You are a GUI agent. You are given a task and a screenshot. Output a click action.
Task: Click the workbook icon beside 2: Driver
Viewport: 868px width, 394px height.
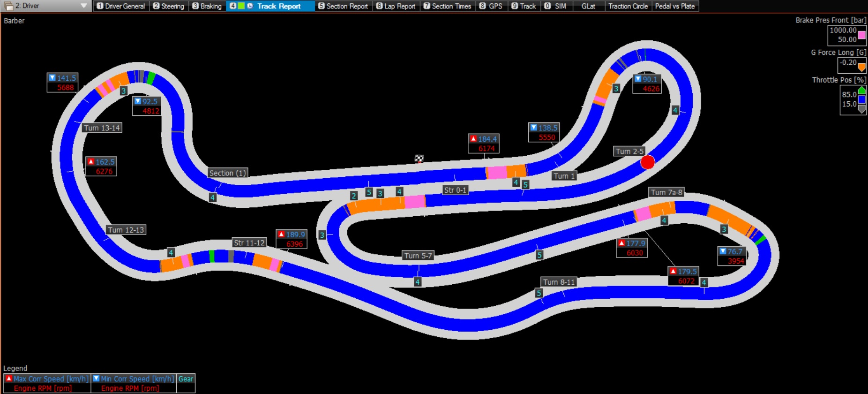pyautogui.click(x=8, y=6)
